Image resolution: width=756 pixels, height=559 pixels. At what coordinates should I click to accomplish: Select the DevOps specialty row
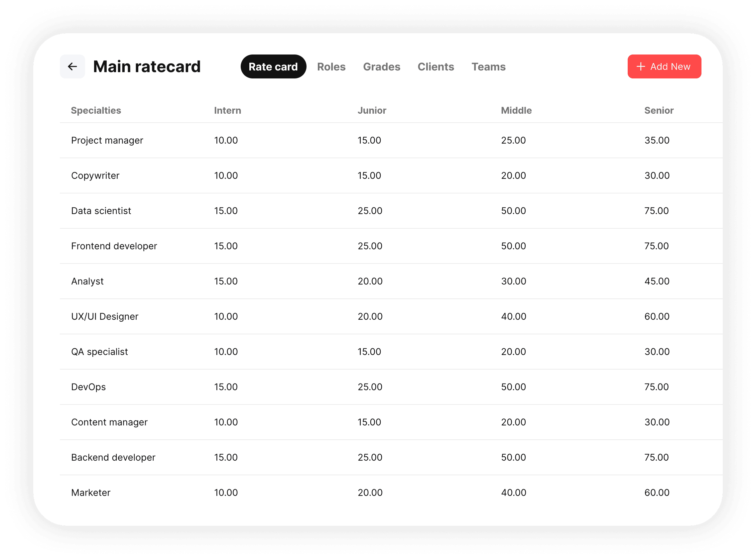[x=88, y=387]
